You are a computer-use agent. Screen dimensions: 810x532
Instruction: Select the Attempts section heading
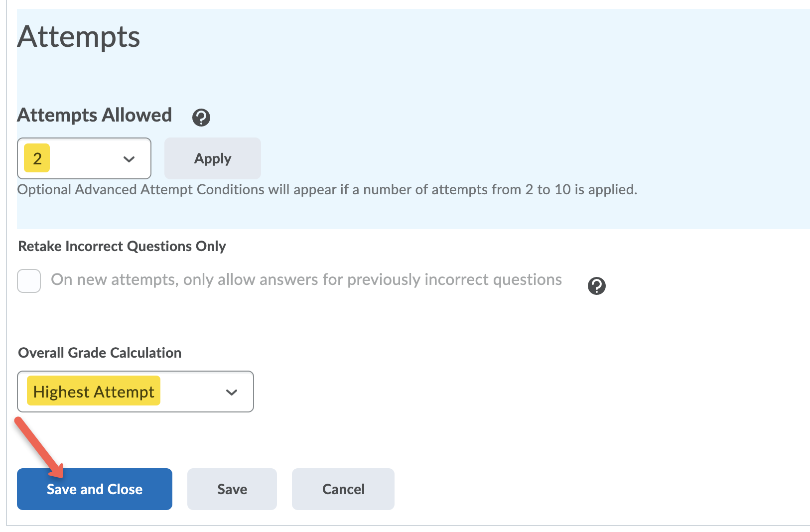coord(78,36)
